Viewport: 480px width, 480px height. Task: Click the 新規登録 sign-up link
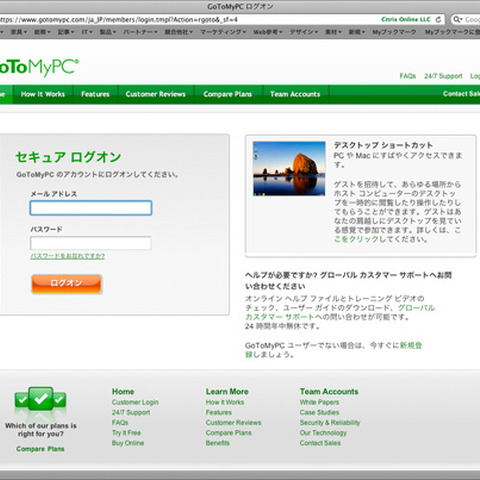[x=334, y=350]
